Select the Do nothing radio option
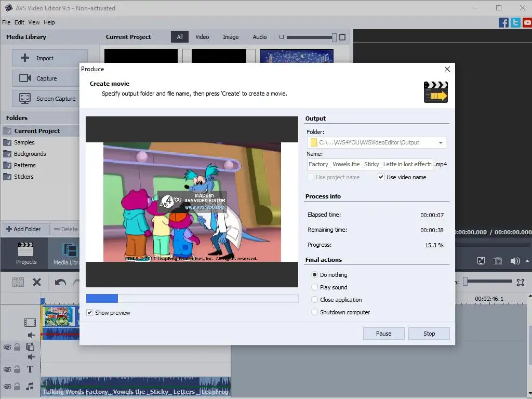 point(314,275)
